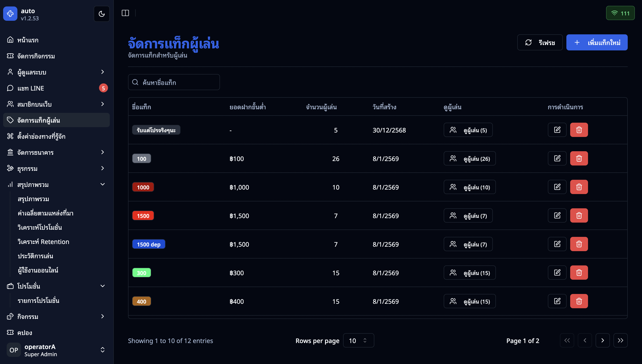This screenshot has height=364, width=642.
Task: Click the เพิ่มแท็กใหม่ button
Action: click(x=597, y=42)
